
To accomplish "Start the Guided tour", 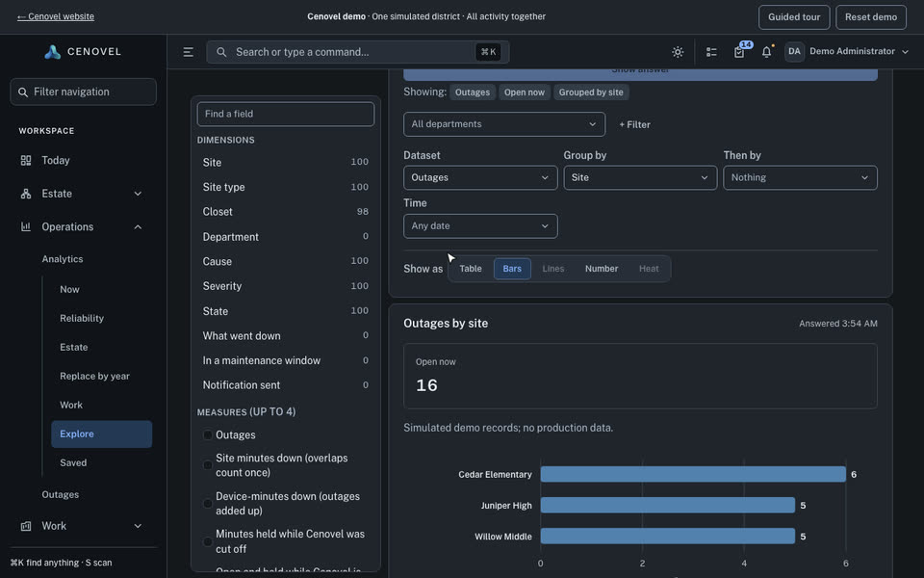I will click(x=794, y=17).
